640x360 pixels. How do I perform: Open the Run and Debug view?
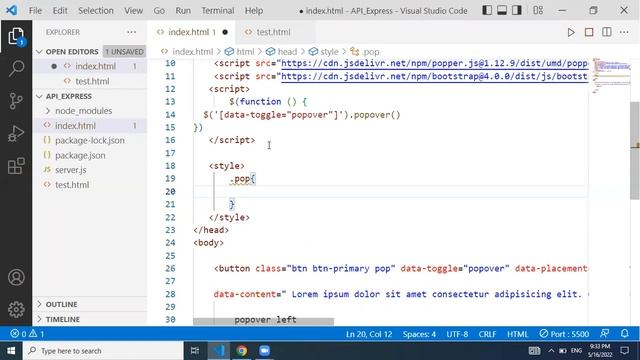pyautogui.click(x=16, y=133)
